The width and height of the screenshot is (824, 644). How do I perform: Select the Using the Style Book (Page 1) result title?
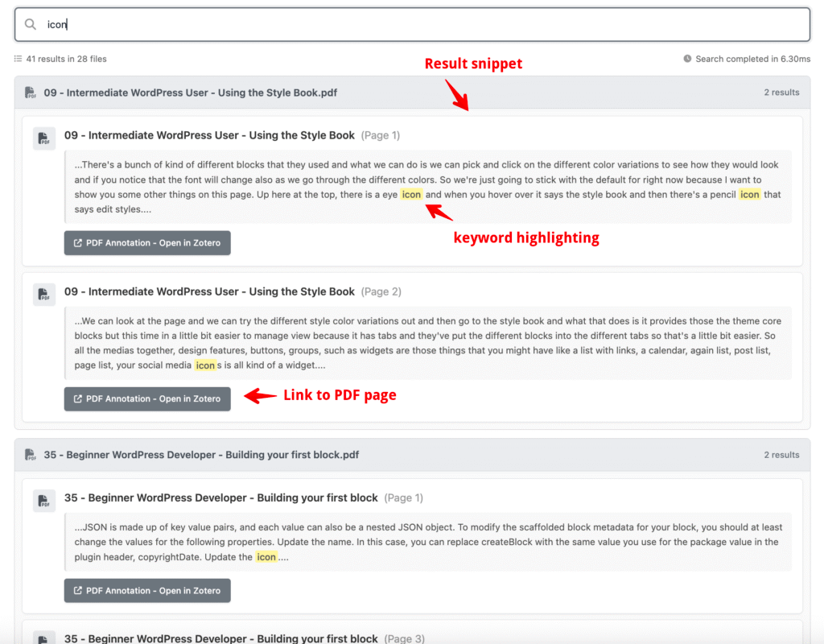209,135
